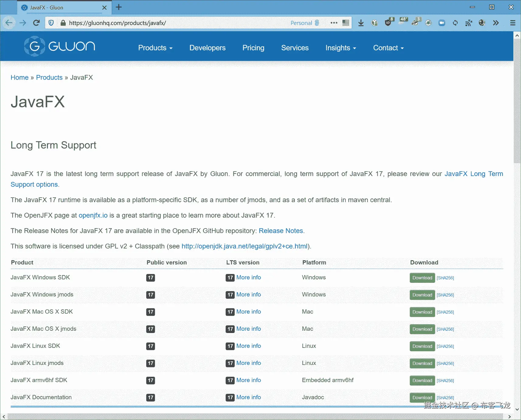Open the Services page

(x=295, y=48)
